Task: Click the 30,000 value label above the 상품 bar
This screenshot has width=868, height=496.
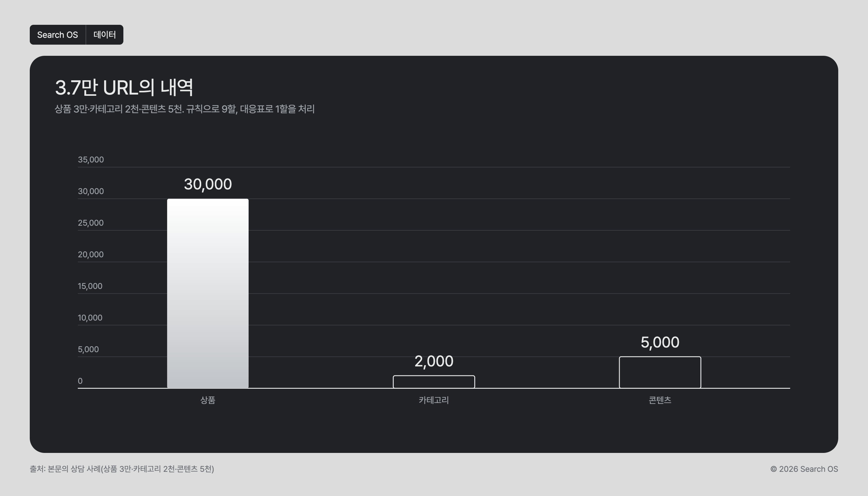Action: coord(208,184)
